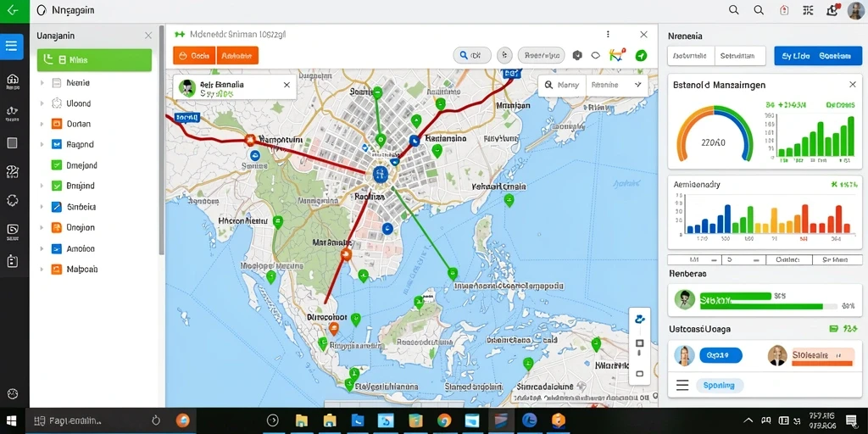Expand the Oartan tree item arrow
Image resolution: width=868 pixels, height=434 pixels.
(42, 124)
